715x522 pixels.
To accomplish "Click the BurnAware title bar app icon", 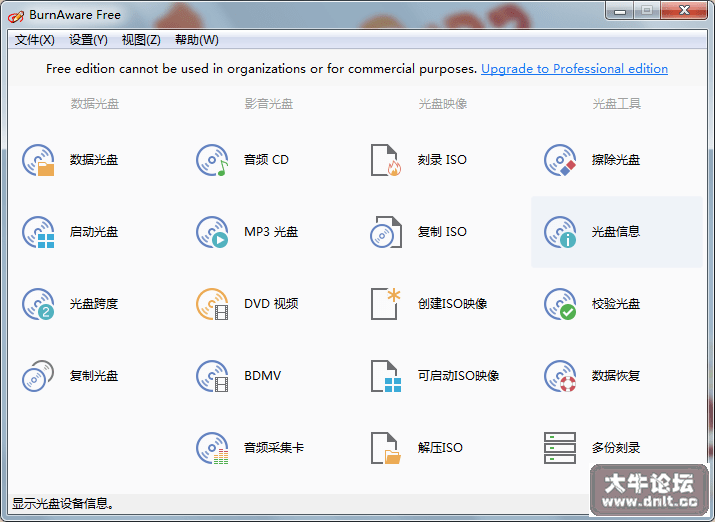I will point(16,16).
